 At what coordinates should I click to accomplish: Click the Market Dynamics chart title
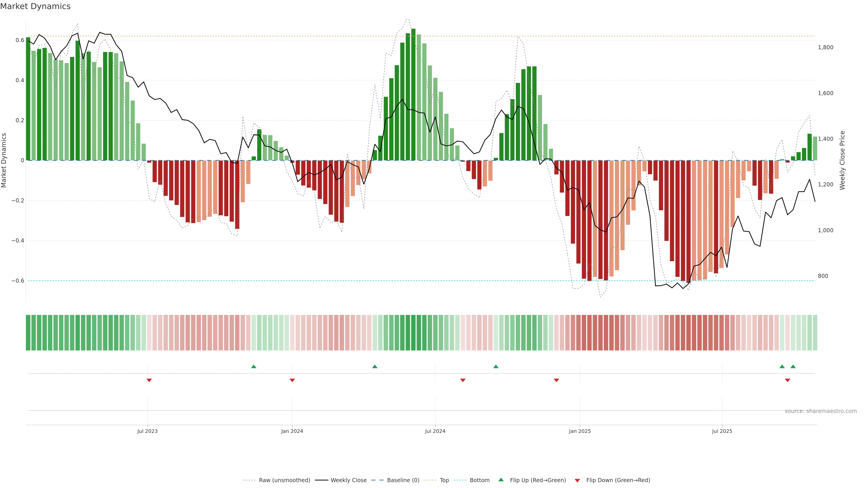pyautogui.click(x=35, y=6)
